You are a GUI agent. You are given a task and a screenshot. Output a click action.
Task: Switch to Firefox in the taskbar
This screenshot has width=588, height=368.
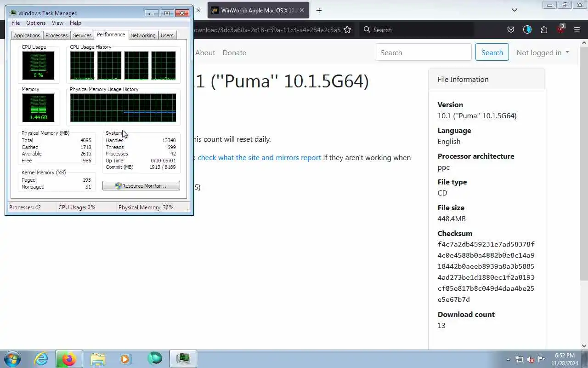(69, 359)
